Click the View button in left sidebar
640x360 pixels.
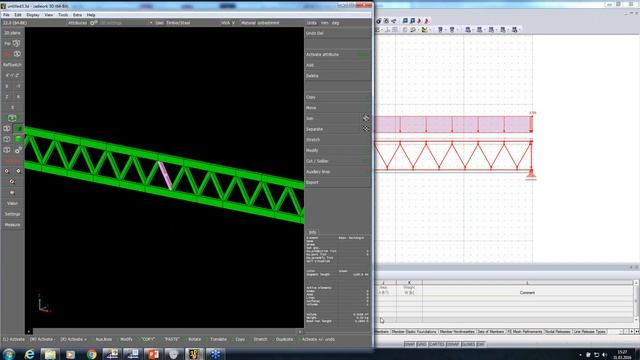(x=12, y=203)
